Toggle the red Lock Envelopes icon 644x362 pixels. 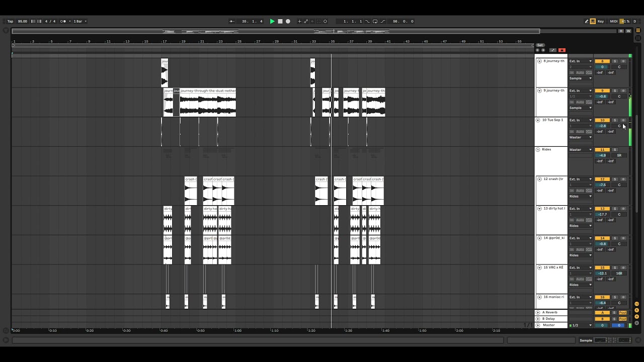562,50
